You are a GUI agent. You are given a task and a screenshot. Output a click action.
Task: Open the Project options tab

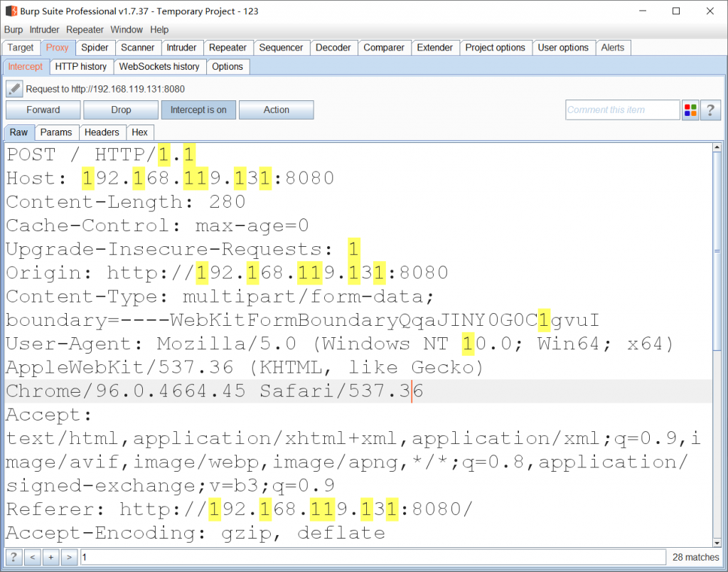(495, 48)
